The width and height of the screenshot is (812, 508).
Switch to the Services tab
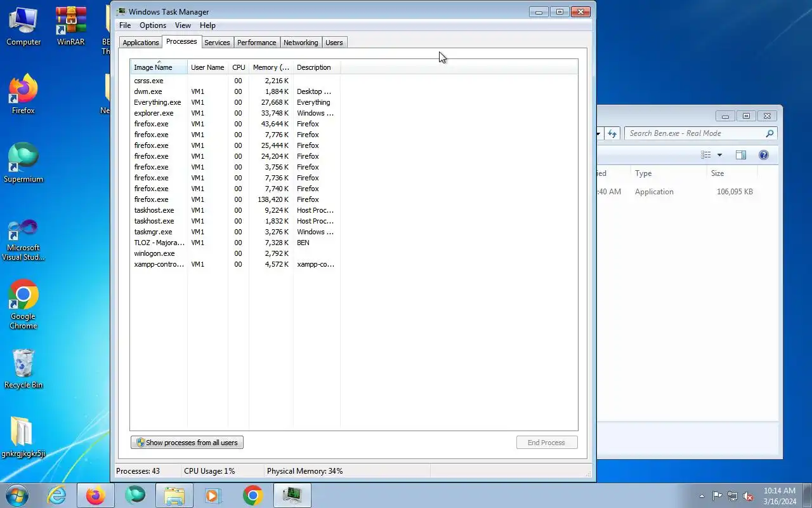[x=217, y=43]
